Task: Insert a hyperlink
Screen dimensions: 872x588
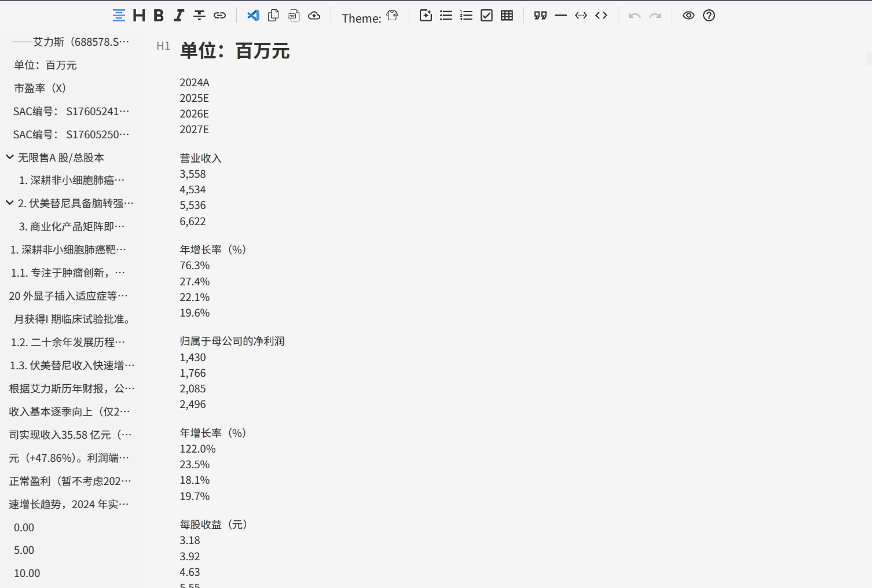Action: pyautogui.click(x=219, y=16)
